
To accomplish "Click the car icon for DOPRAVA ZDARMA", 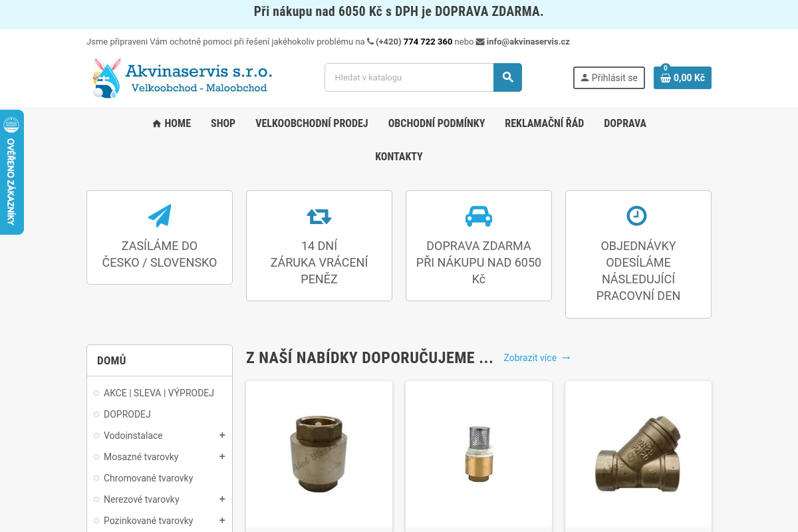I will point(478,215).
